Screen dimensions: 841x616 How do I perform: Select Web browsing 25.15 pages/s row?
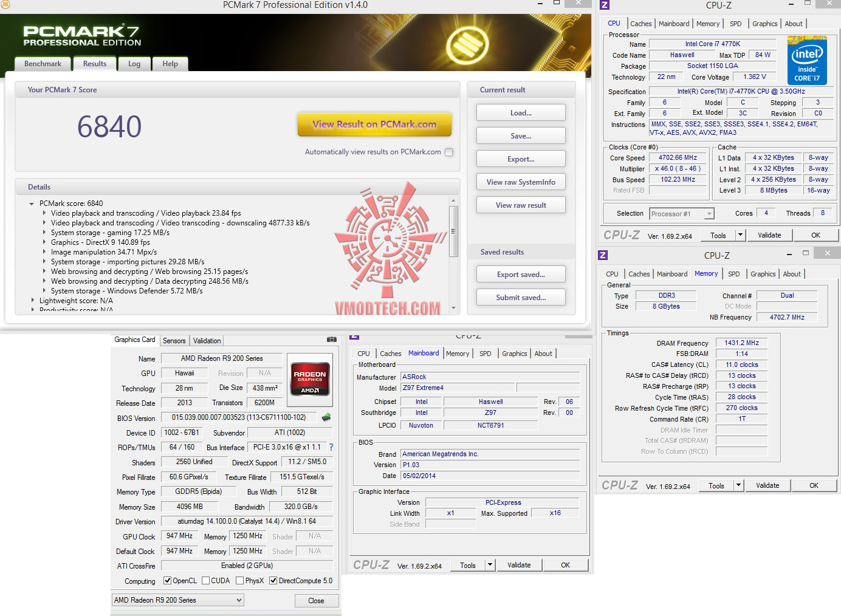tap(149, 272)
